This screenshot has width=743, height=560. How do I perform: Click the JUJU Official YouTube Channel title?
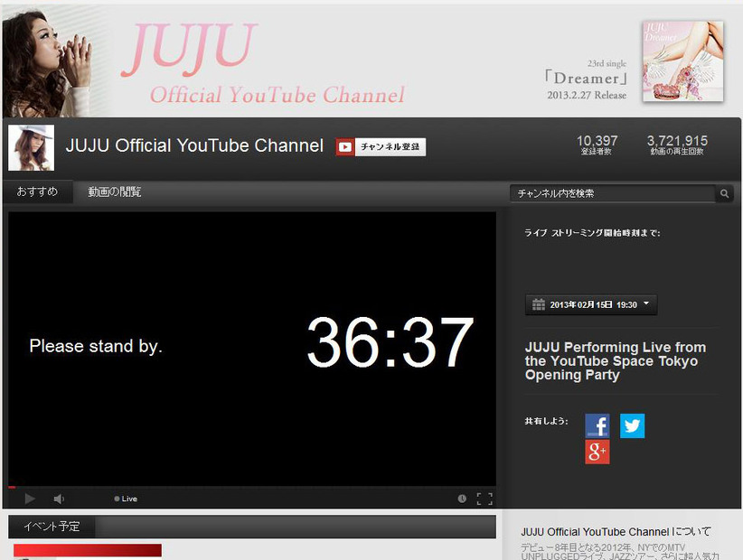click(194, 145)
